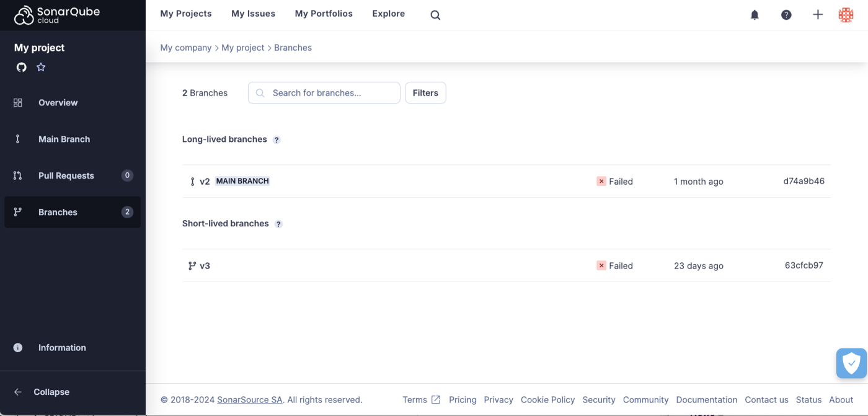Screen dimensions: 868x416
Task: Open the Long-lived branches help tooltip
Action: pos(277,139)
